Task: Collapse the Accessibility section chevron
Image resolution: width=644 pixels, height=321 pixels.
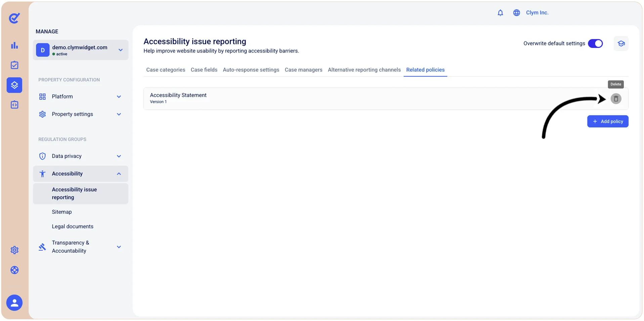Action: pyautogui.click(x=119, y=174)
